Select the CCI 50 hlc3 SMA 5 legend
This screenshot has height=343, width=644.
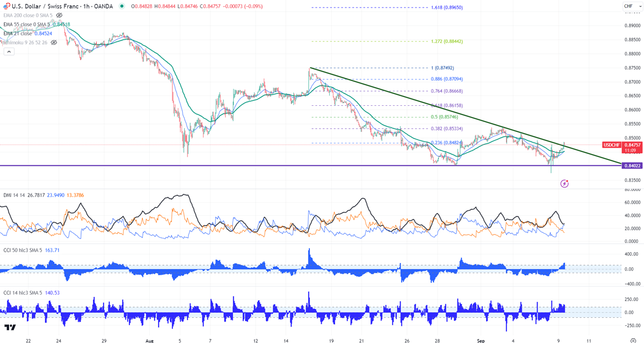pos(23,250)
